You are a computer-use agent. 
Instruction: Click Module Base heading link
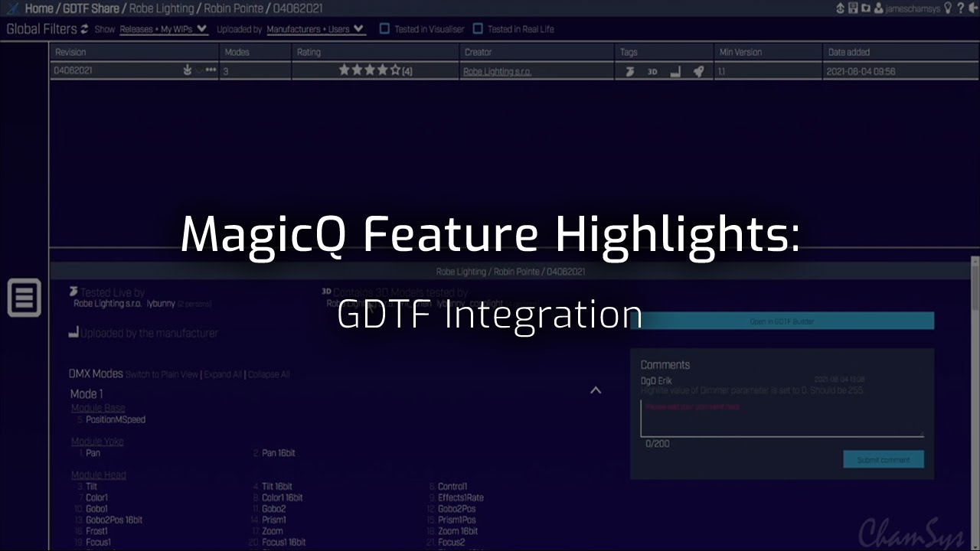pos(98,408)
